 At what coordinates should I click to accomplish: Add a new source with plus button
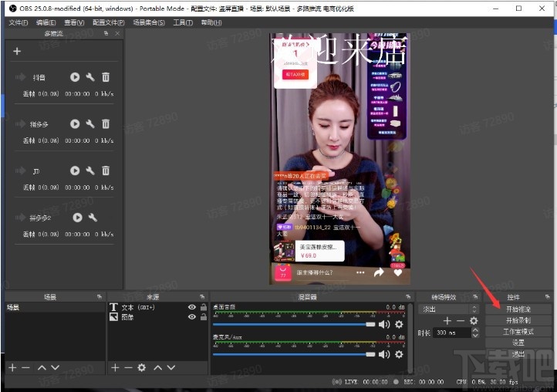pyautogui.click(x=115, y=367)
